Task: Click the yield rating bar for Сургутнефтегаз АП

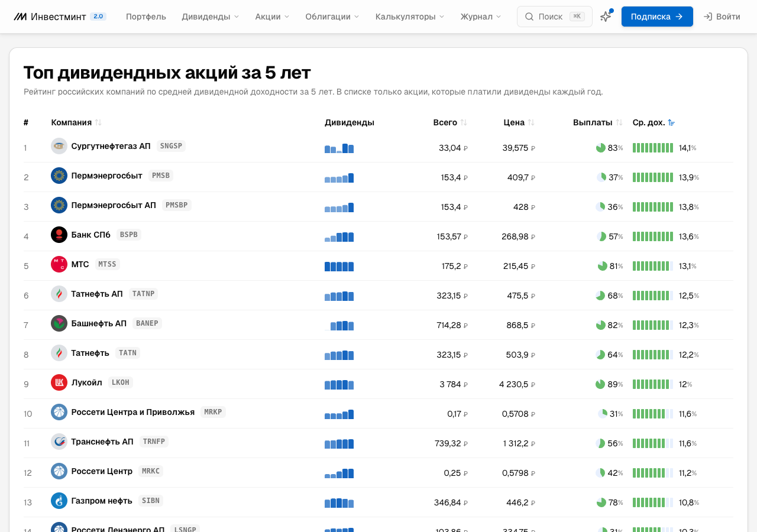Action: pyautogui.click(x=653, y=148)
